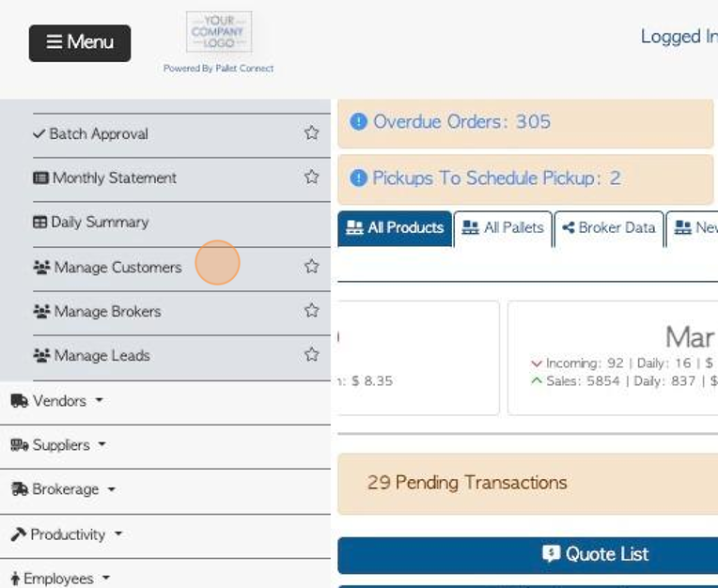718x588 pixels.
Task: Expand the Employees dropdown arrow
Action: (106, 578)
